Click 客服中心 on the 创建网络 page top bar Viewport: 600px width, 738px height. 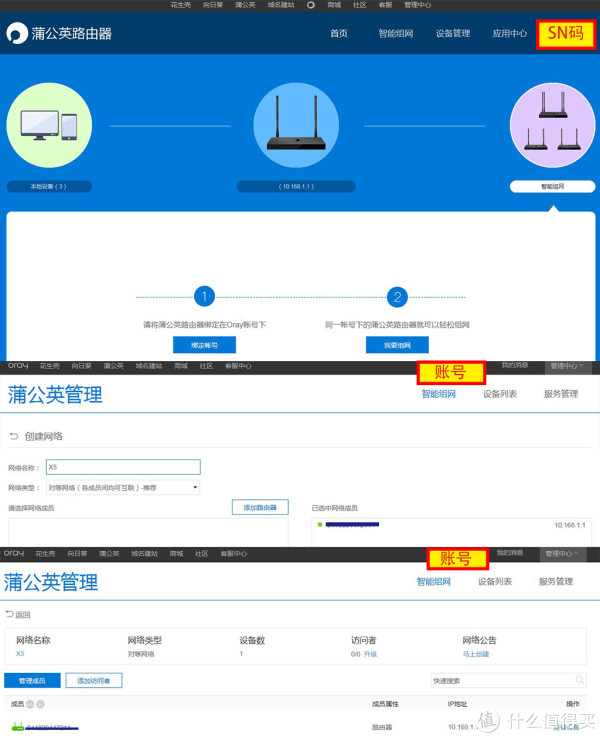click(238, 366)
